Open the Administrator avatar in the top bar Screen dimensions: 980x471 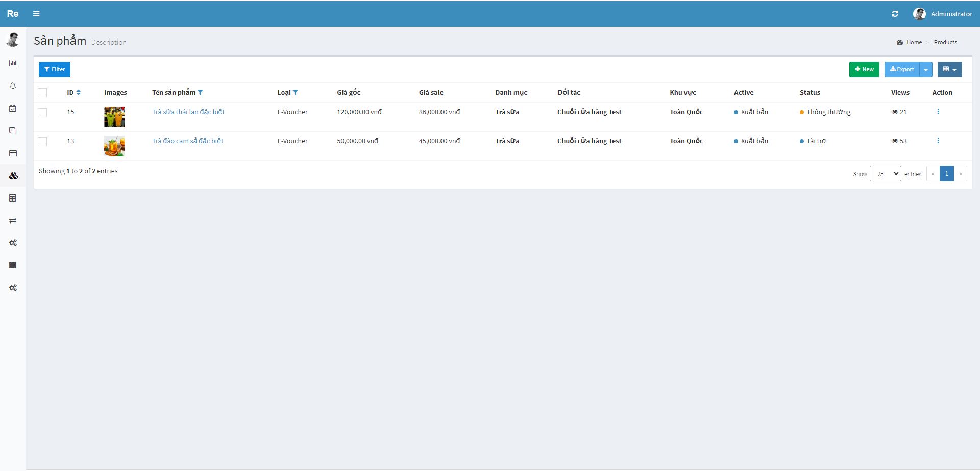tap(919, 14)
